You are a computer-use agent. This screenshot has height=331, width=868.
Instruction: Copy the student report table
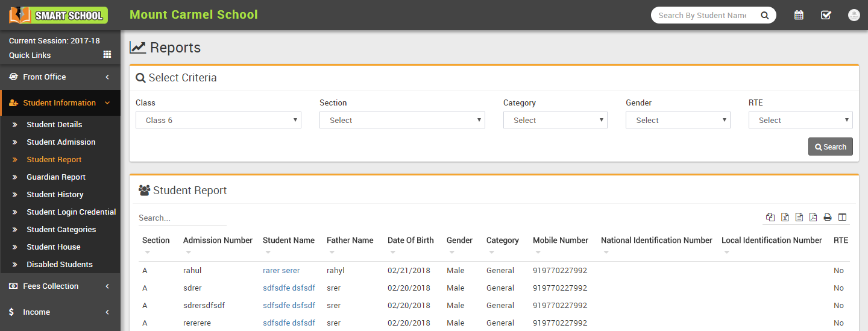click(x=770, y=218)
